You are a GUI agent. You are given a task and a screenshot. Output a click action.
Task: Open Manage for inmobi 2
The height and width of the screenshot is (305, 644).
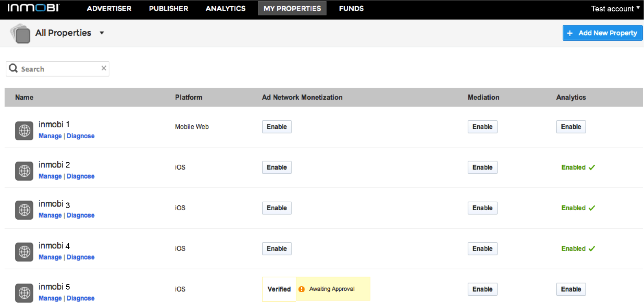(x=50, y=176)
